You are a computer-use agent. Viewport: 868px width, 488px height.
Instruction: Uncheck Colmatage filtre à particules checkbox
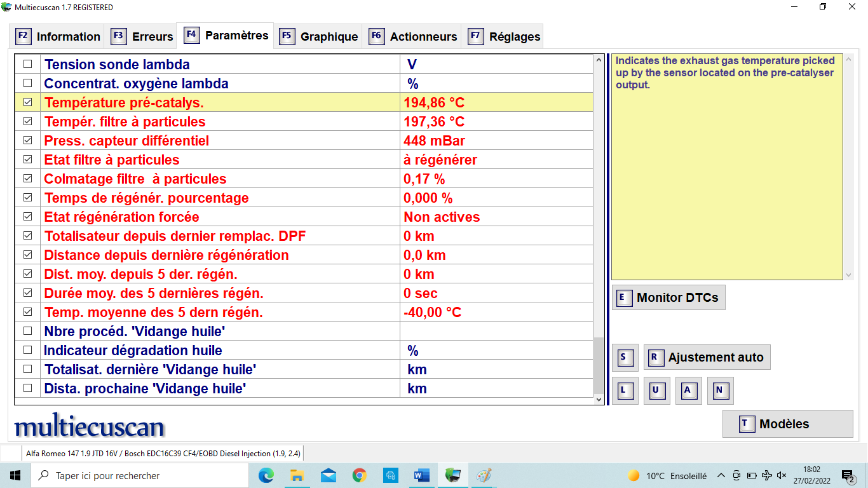pyautogui.click(x=27, y=179)
